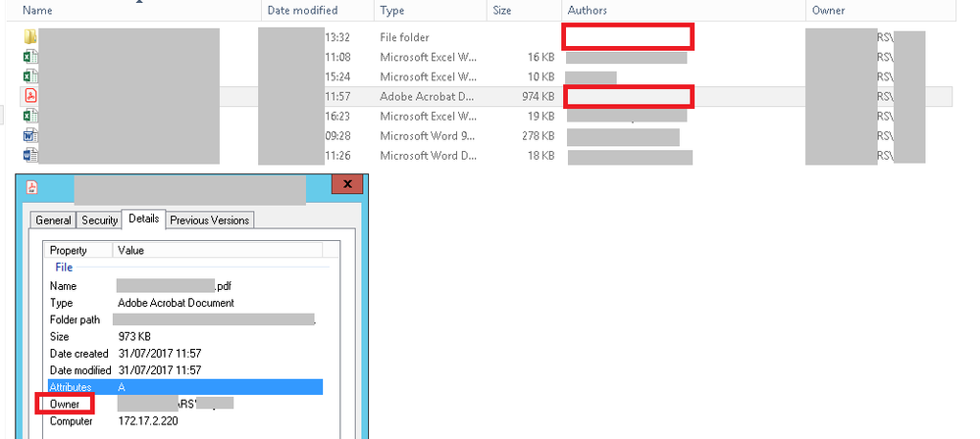Image resolution: width=980 pixels, height=439 pixels.
Task: Open the Details tab
Action: coord(144,219)
